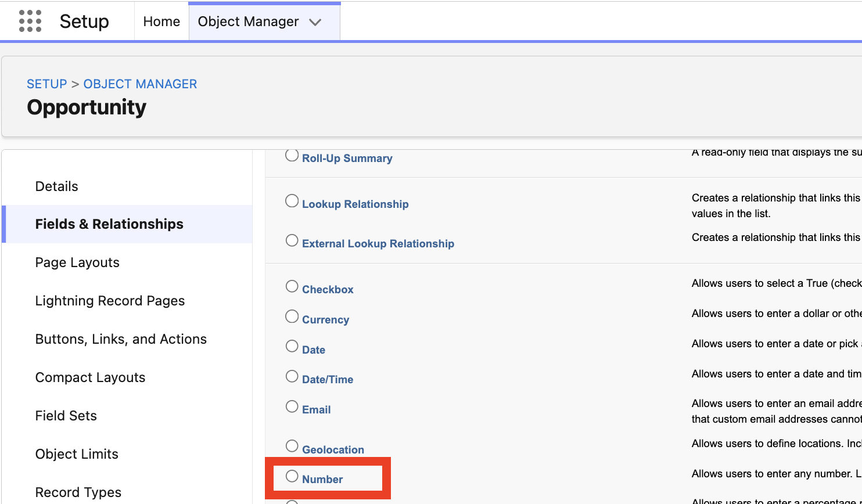Go to SETUP breadcrumb link

[47, 84]
